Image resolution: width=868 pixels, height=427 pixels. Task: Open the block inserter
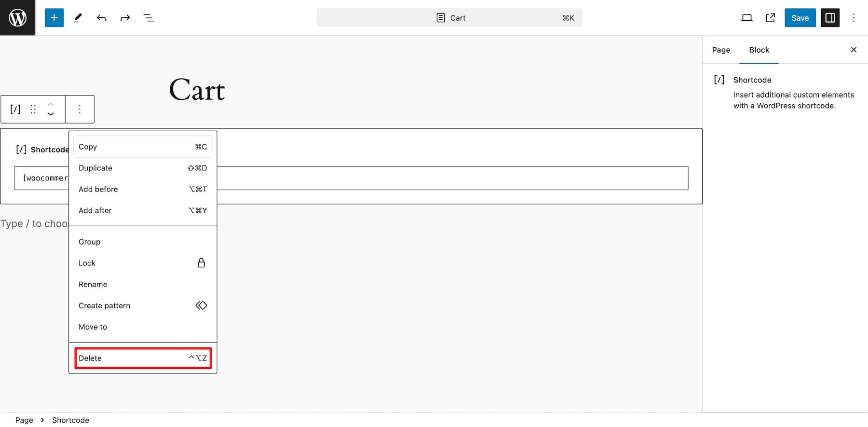(x=54, y=17)
